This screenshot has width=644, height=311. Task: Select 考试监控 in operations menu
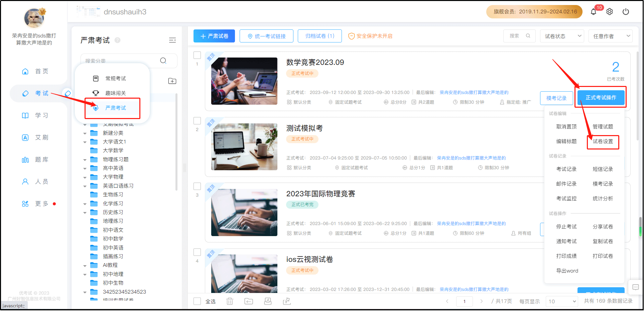pos(566,199)
